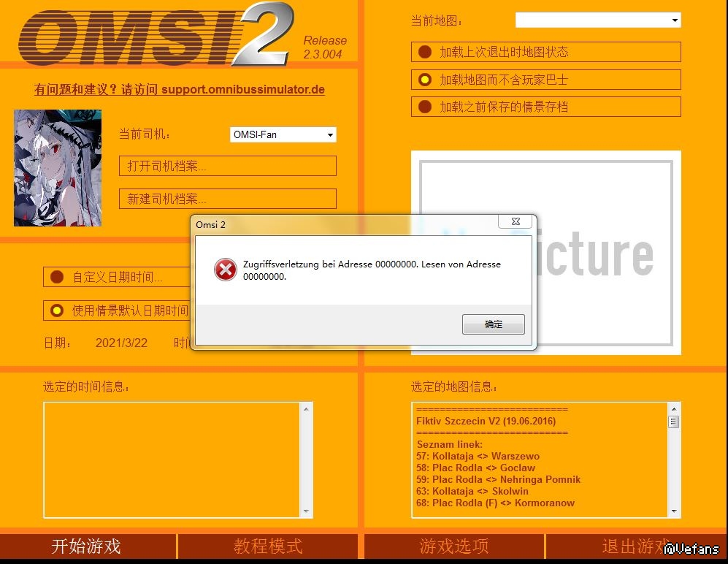Click the line '63: Kollataja <> Skolwin'
This screenshot has width=728, height=564.
[472, 491]
